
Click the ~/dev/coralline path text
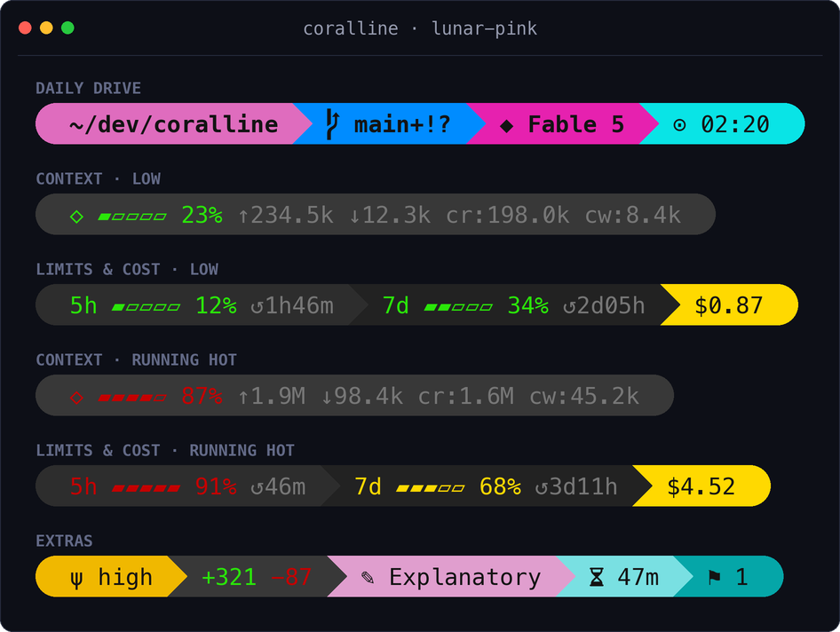pyautogui.click(x=173, y=125)
